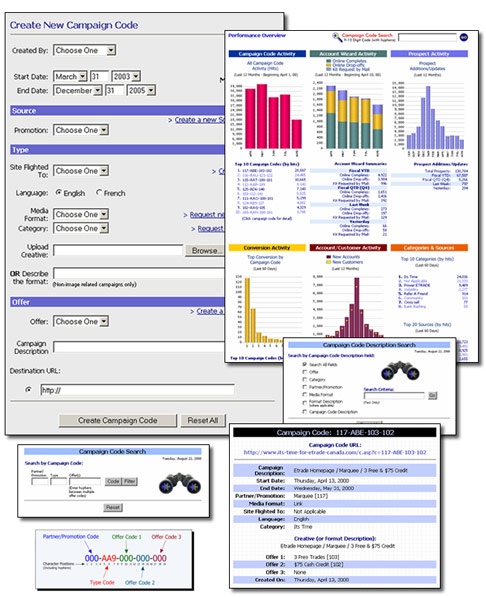
Task: Uncheck the Search All Fields checkbox
Action: [304, 365]
